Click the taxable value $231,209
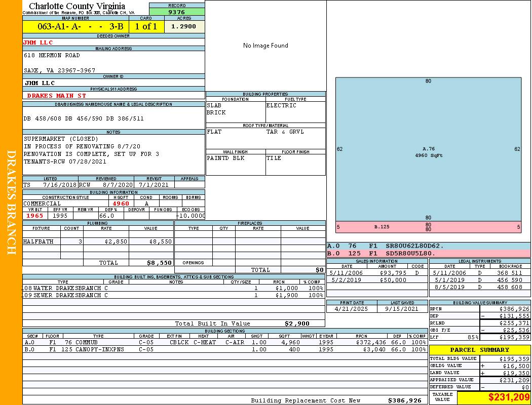532x405 pixels. pyautogui.click(x=509, y=397)
